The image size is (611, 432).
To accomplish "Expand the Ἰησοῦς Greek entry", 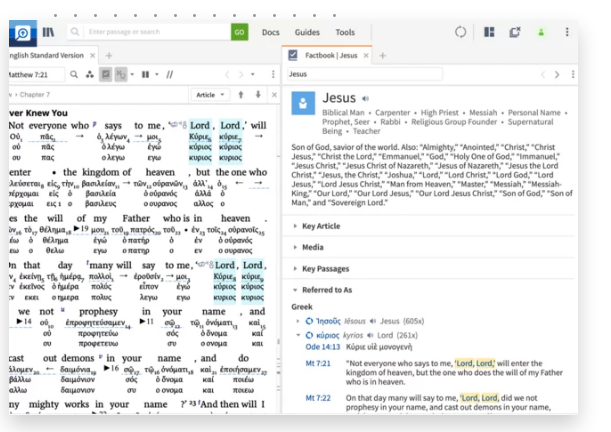I will click(x=298, y=321).
